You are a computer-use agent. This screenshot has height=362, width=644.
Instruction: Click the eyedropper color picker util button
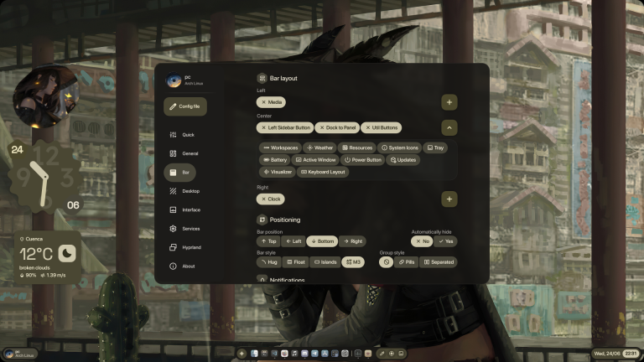[x=382, y=354]
